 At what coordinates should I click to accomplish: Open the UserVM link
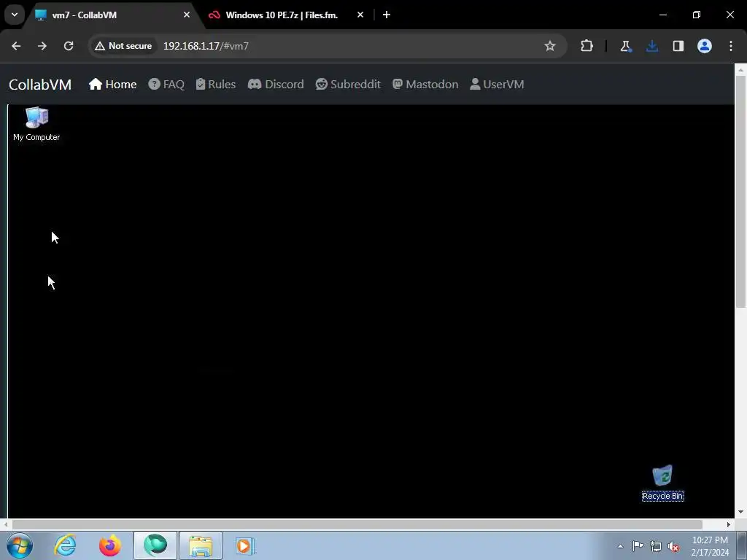(x=497, y=85)
